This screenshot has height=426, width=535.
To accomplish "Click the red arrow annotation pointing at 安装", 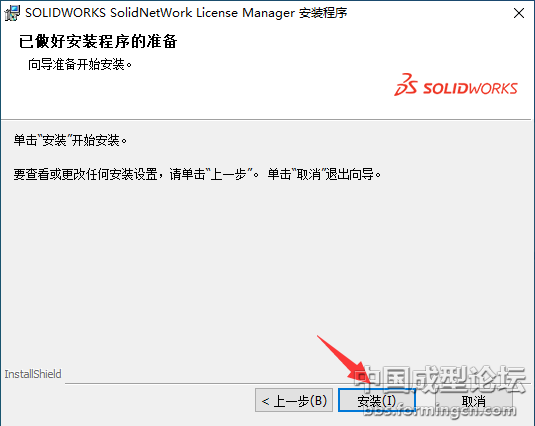I will (345, 358).
